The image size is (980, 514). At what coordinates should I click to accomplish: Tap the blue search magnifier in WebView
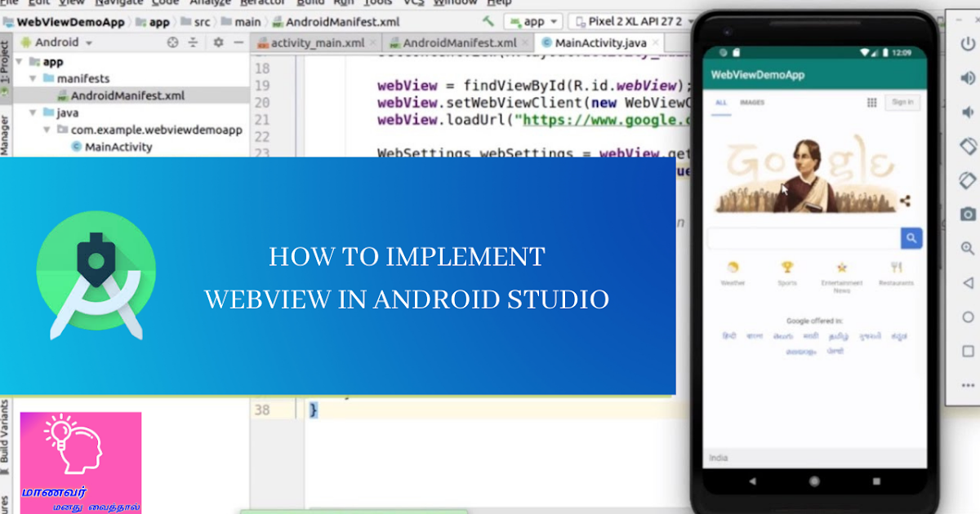(x=911, y=237)
